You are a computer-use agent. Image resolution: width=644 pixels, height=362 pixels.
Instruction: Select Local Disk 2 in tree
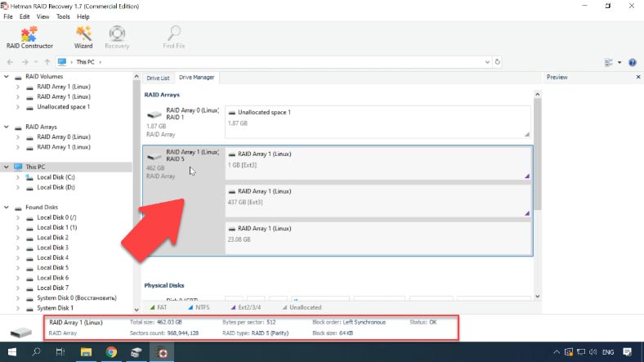(x=52, y=238)
